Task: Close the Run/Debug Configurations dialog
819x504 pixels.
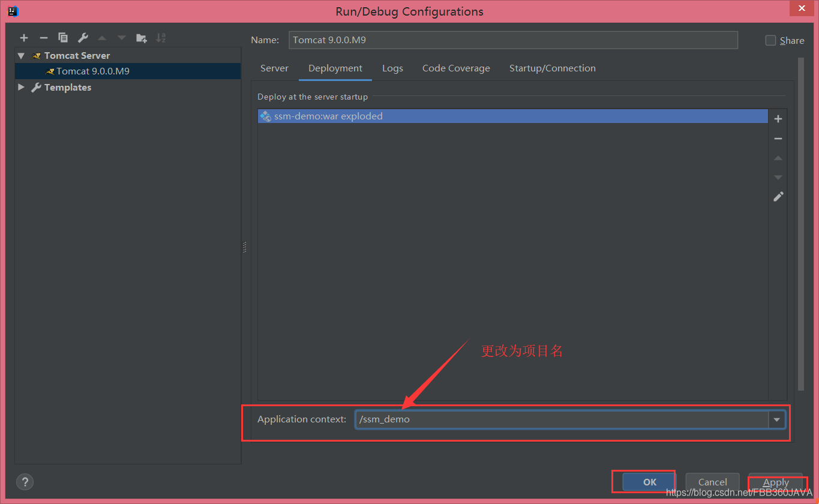Action: tap(800, 8)
